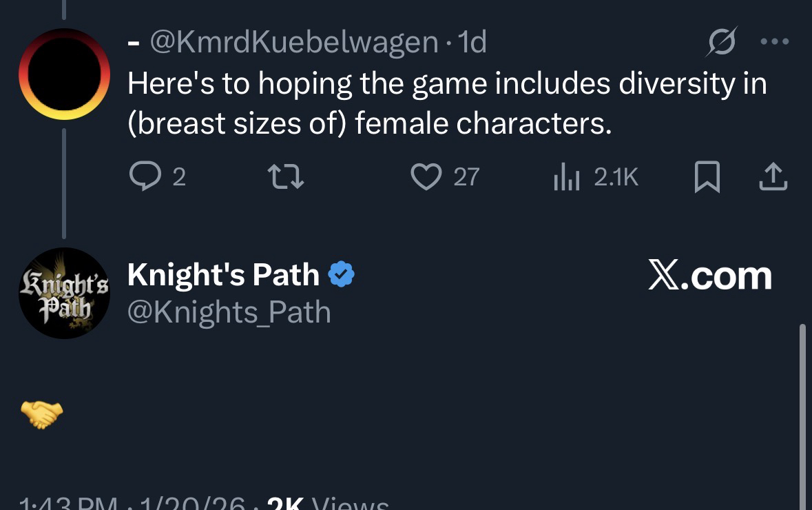
Task: Bookmark the KmrdKuebelwagen comment
Action: coord(707,178)
